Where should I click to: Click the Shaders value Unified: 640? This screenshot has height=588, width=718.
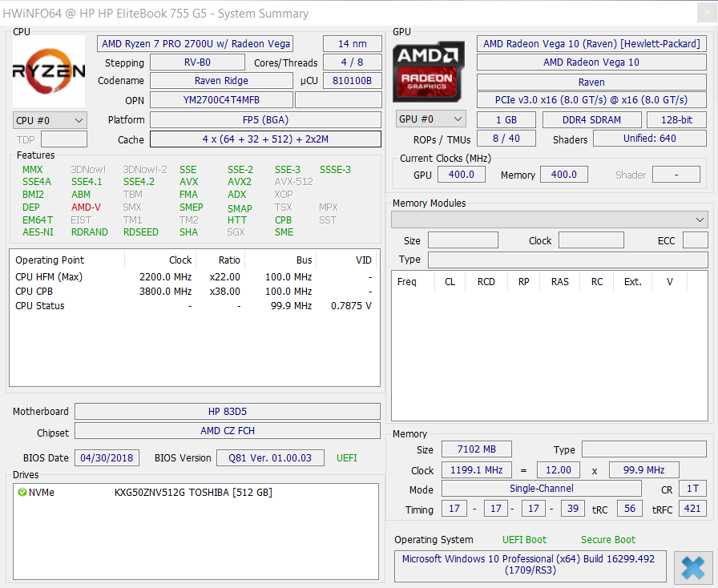pyautogui.click(x=650, y=139)
